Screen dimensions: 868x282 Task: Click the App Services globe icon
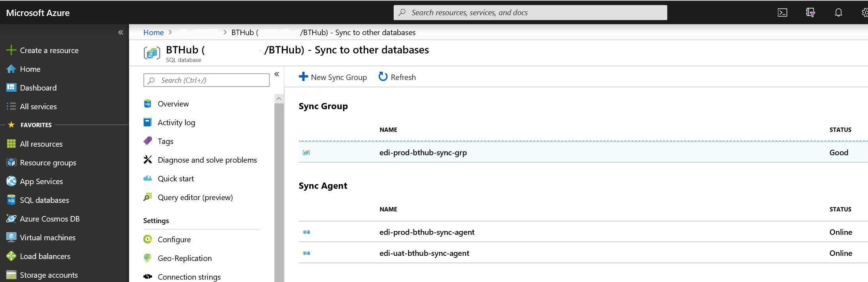coord(11,181)
